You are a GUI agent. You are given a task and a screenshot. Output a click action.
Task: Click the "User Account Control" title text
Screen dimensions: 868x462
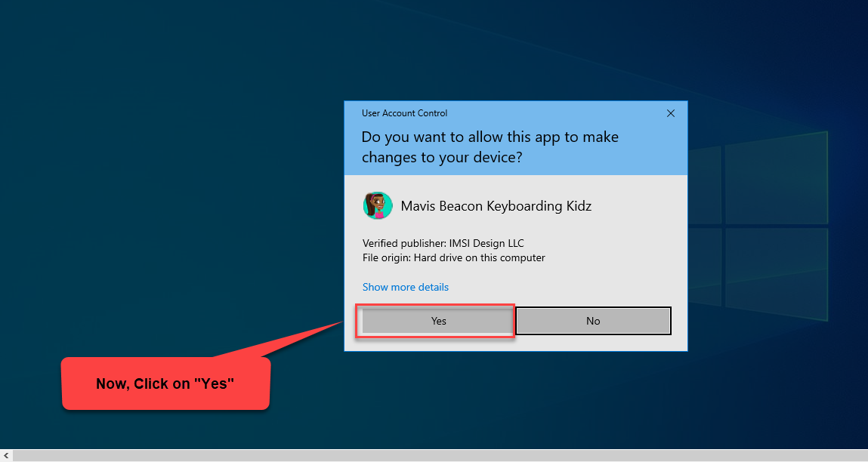point(404,113)
